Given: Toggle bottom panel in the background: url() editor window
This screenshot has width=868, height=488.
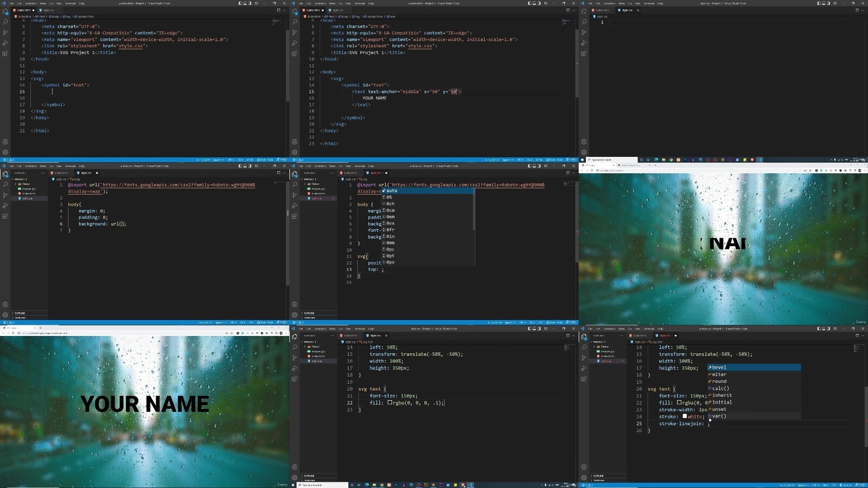Looking at the screenshot, I should click(x=246, y=166).
